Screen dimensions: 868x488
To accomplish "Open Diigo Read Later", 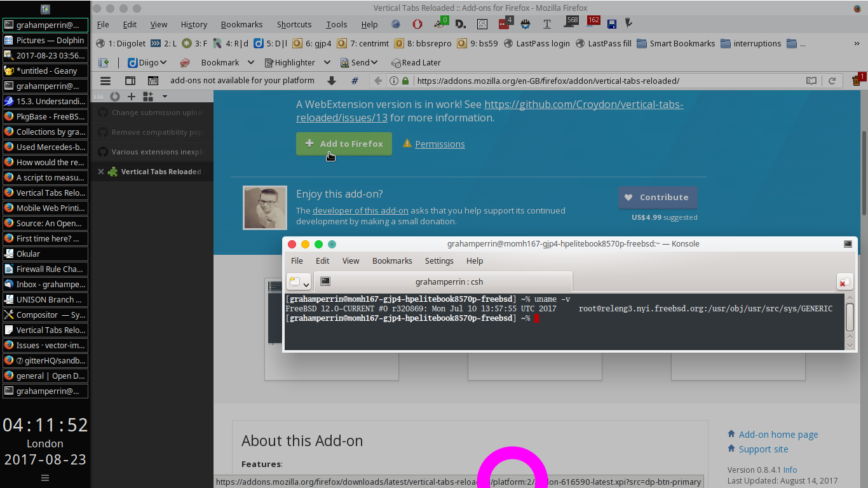I will (x=416, y=62).
